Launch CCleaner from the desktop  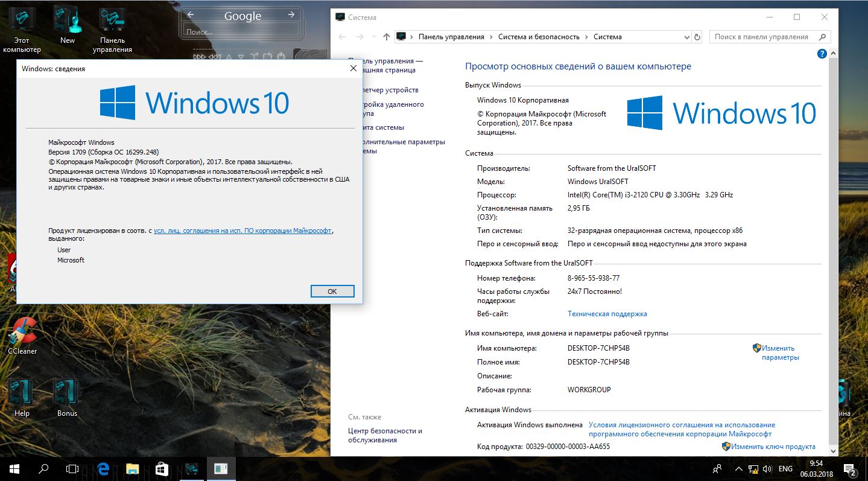click(22, 336)
